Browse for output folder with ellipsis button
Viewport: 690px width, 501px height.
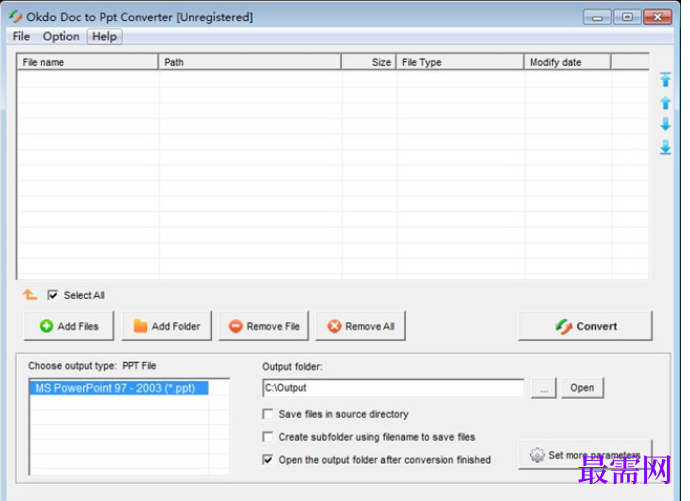(x=544, y=388)
